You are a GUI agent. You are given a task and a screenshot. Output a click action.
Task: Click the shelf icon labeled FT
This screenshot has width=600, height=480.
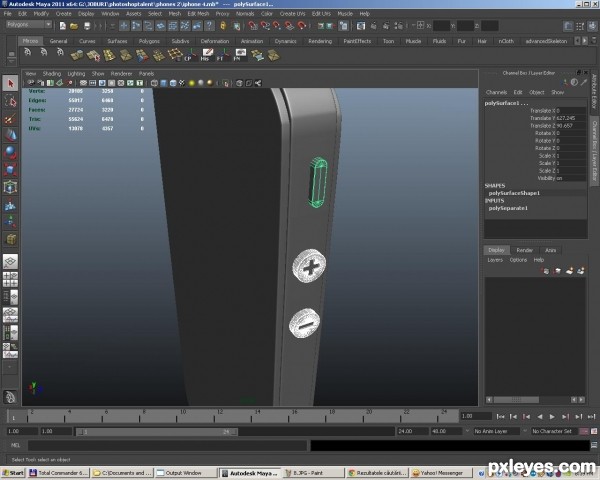pos(223,56)
